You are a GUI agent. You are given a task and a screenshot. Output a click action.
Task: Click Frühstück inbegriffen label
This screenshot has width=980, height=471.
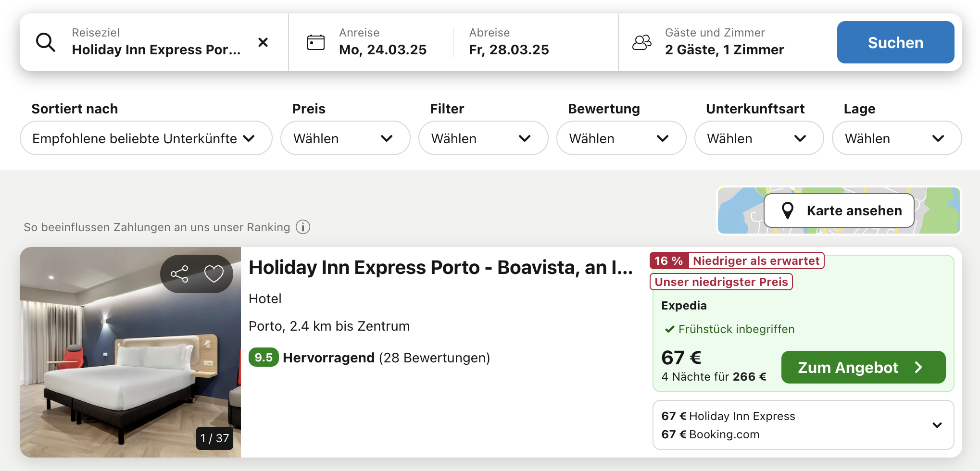[x=736, y=329]
